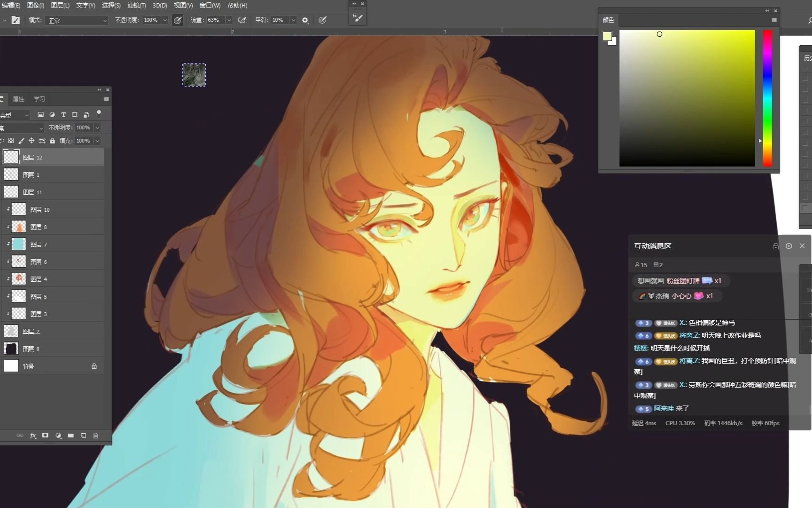
Task: Toggle pressure for size icon
Action: tap(322, 20)
